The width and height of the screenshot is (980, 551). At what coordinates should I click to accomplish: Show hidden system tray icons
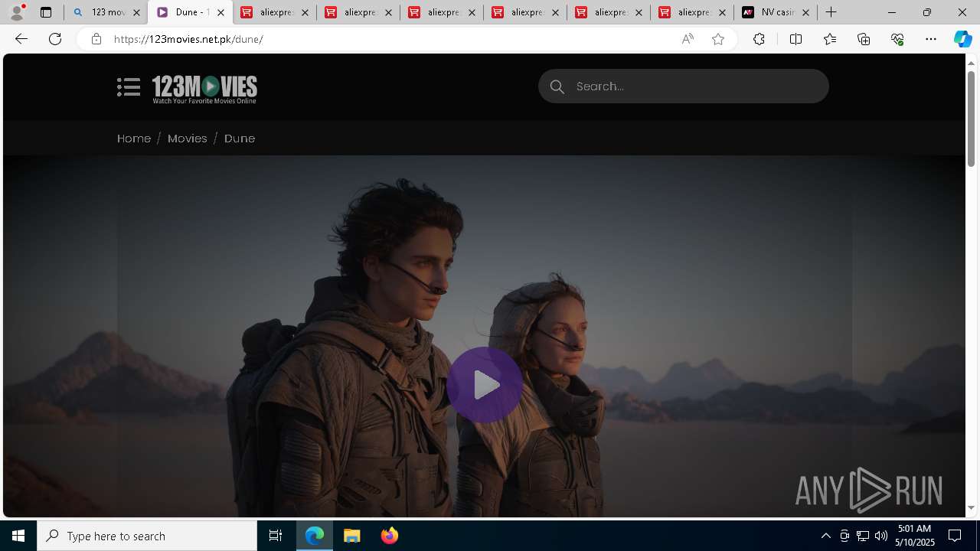pyautogui.click(x=825, y=536)
